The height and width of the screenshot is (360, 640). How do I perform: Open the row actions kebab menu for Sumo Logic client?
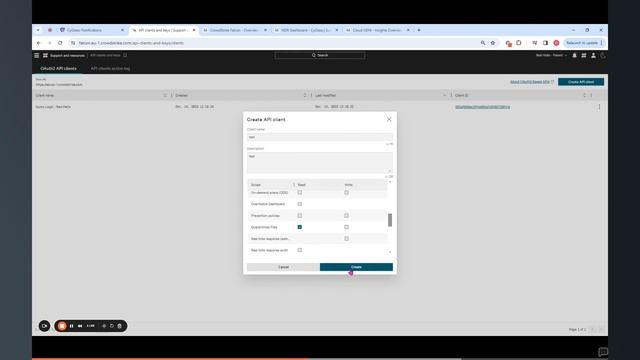tap(599, 107)
